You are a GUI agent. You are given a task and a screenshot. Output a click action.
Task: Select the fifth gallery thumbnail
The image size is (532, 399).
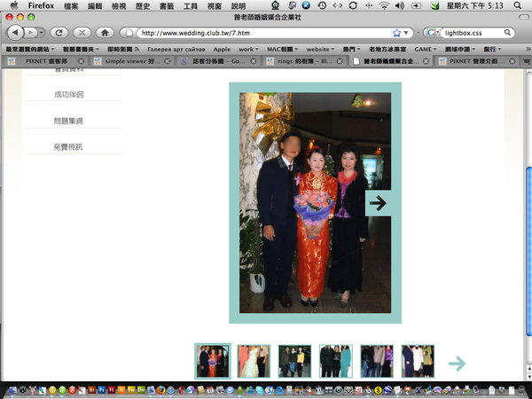pyautogui.click(x=377, y=361)
